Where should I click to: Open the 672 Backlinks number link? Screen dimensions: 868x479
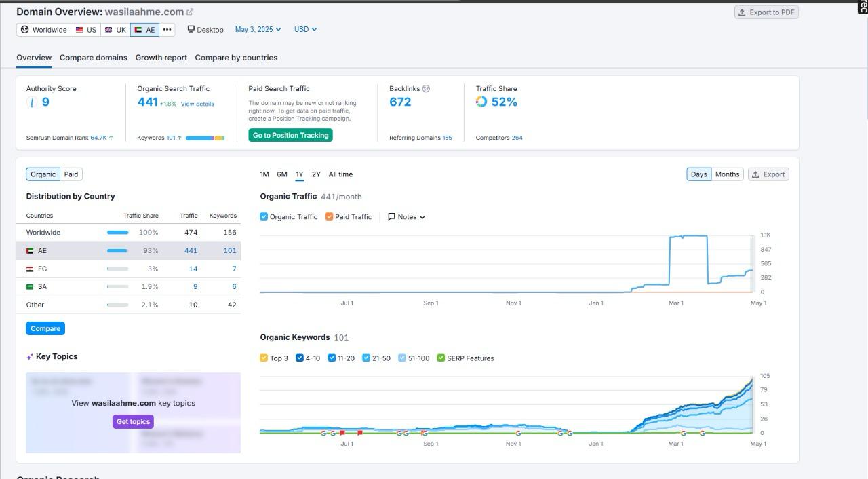tap(400, 102)
